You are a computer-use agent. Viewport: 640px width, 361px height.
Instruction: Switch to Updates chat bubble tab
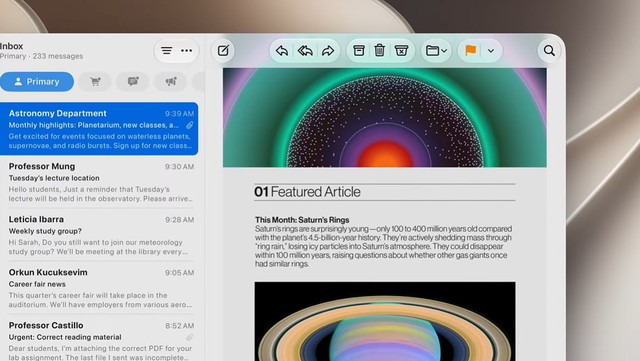coord(133,82)
